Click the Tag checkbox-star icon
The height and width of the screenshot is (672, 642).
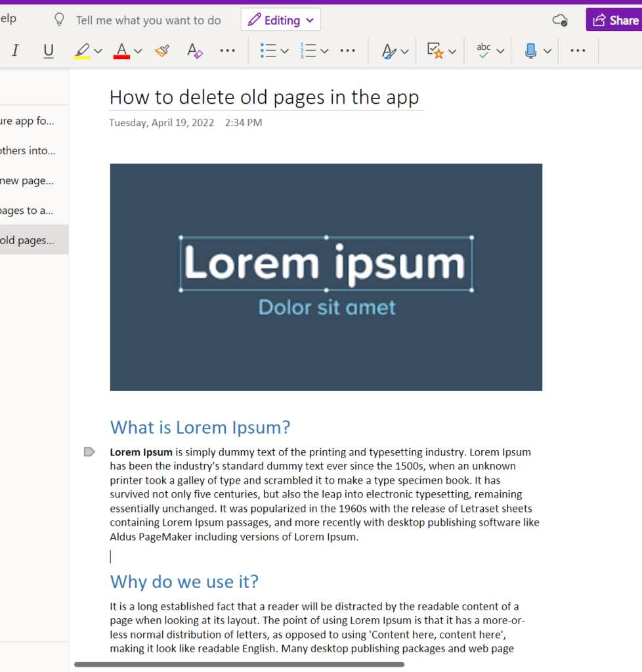click(x=435, y=51)
